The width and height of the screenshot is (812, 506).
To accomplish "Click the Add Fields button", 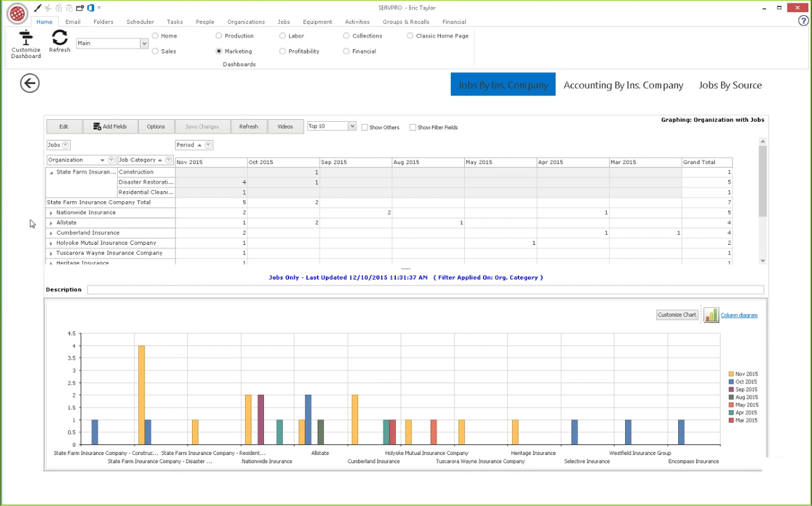I will [110, 127].
